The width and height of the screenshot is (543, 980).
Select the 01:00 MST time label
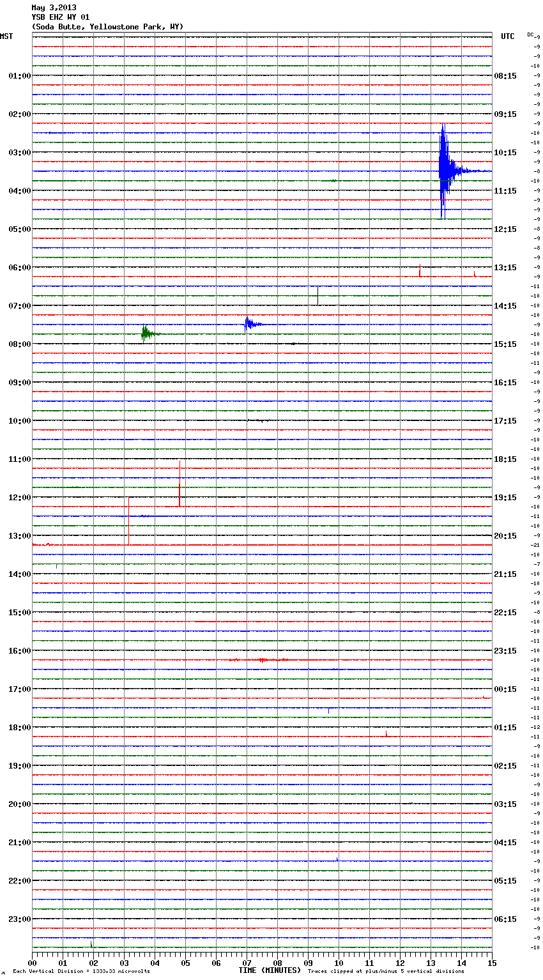click(20, 75)
